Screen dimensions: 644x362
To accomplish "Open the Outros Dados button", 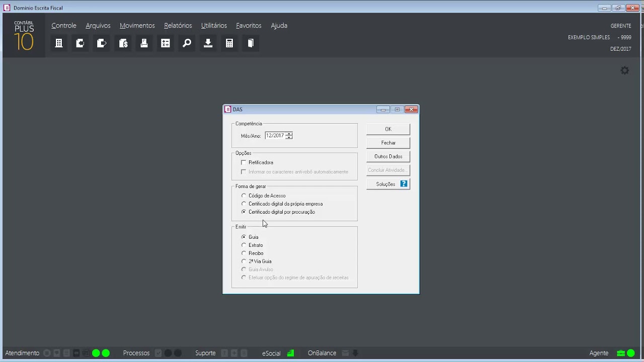I will coord(388,156).
